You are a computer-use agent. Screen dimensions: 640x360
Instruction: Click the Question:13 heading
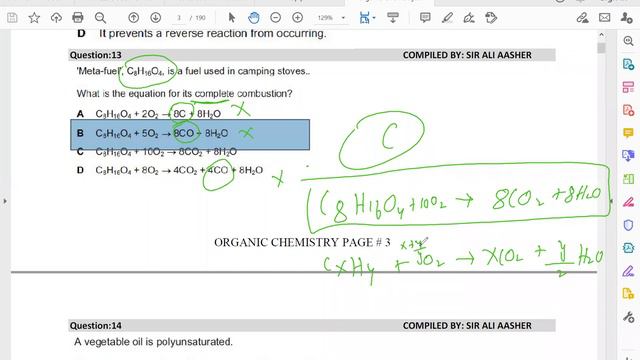pyautogui.click(x=96, y=55)
